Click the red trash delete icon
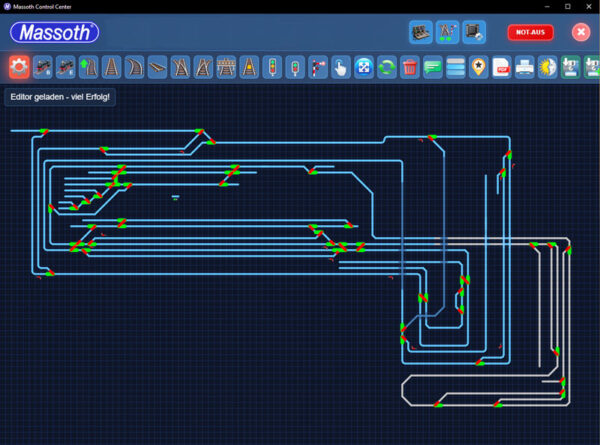The width and height of the screenshot is (600, 445). click(x=409, y=67)
